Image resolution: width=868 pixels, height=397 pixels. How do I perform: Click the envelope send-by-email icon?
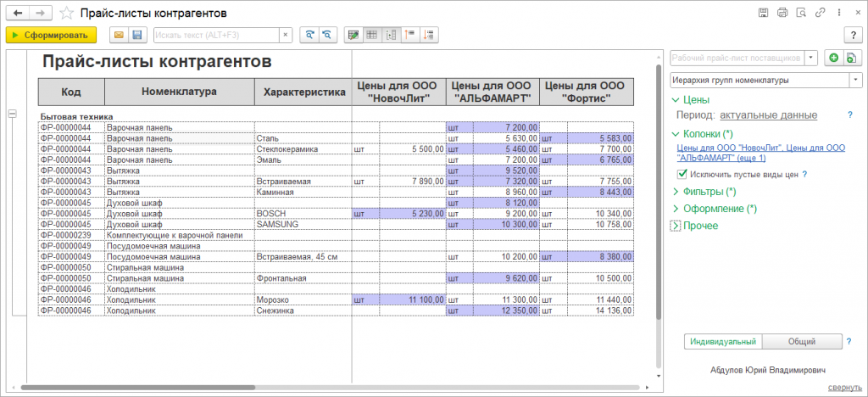[x=119, y=35]
